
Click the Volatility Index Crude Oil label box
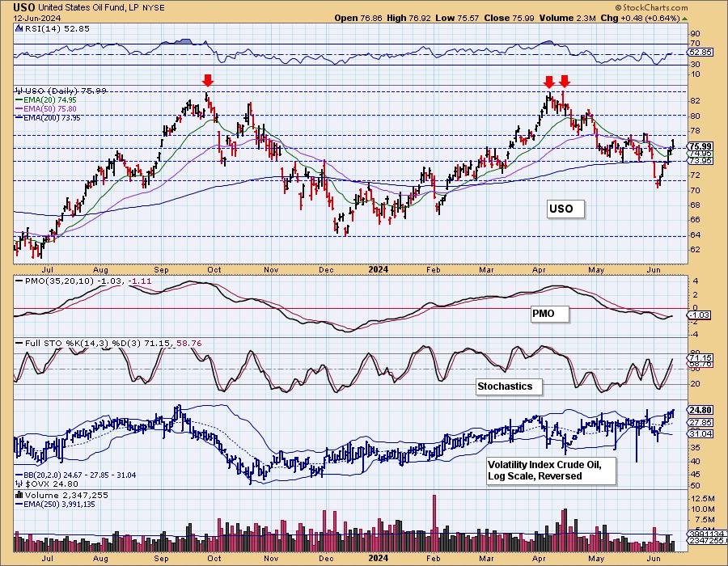click(551, 471)
